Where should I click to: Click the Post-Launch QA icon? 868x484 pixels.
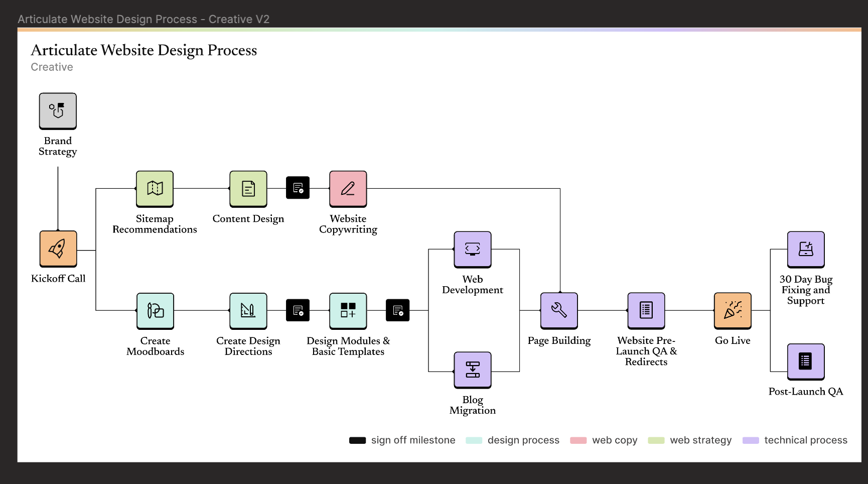click(806, 362)
